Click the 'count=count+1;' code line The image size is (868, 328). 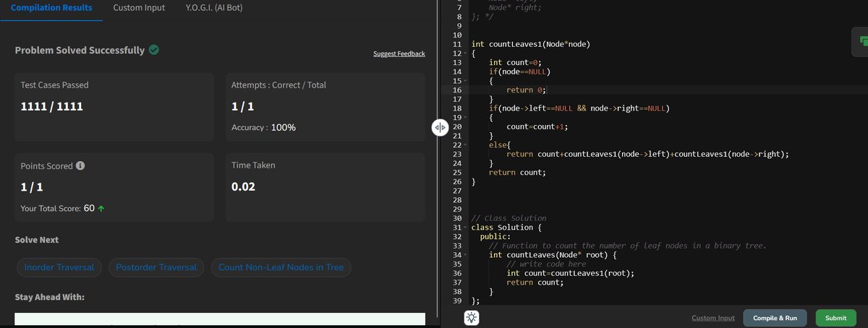[x=537, y=126]
